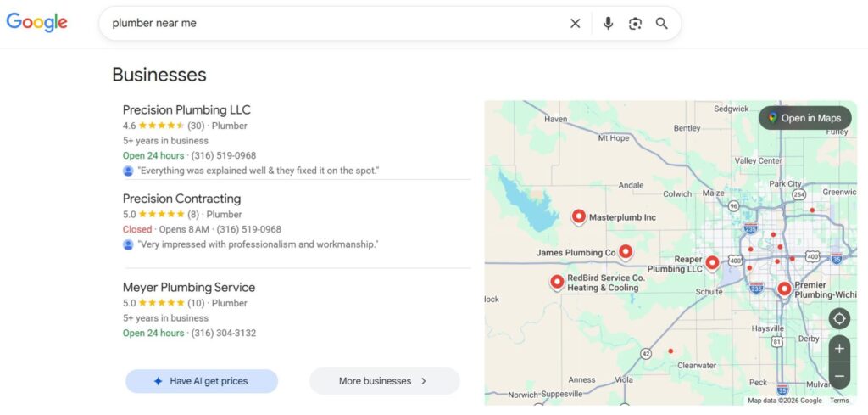Center map on my location icon
868x415 pixels.
point(839,319)
